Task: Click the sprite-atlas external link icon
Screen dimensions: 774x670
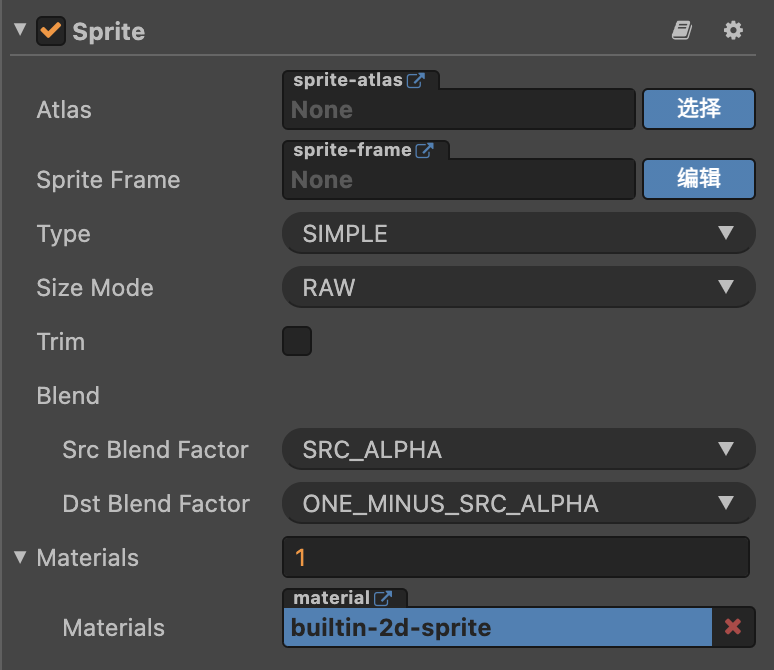Action: click(416, 81)
